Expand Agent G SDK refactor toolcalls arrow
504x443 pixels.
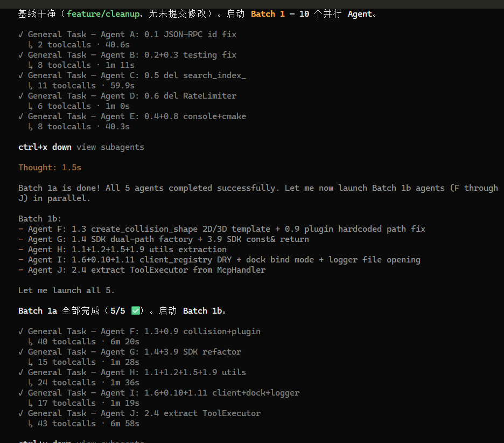tap(31, 362)
